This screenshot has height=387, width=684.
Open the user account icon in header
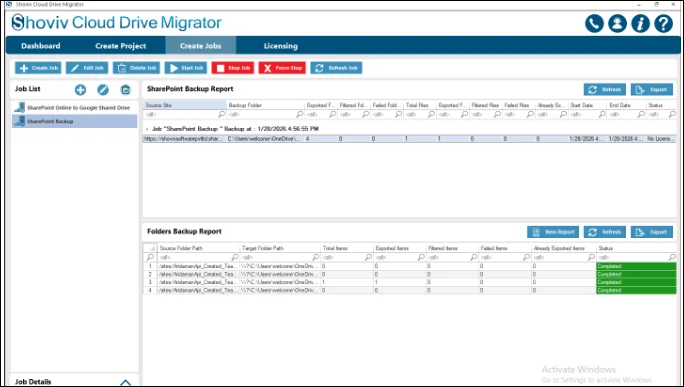coord(617,24)
